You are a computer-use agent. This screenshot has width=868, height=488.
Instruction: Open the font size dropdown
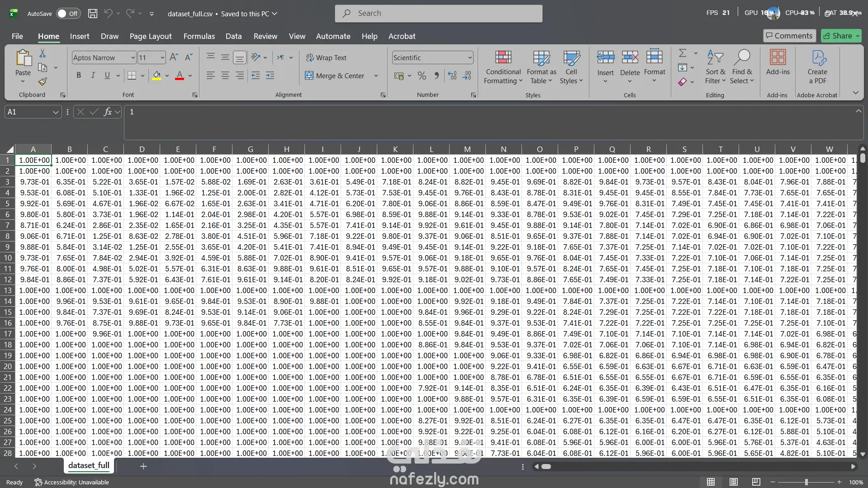click(162, 57)
